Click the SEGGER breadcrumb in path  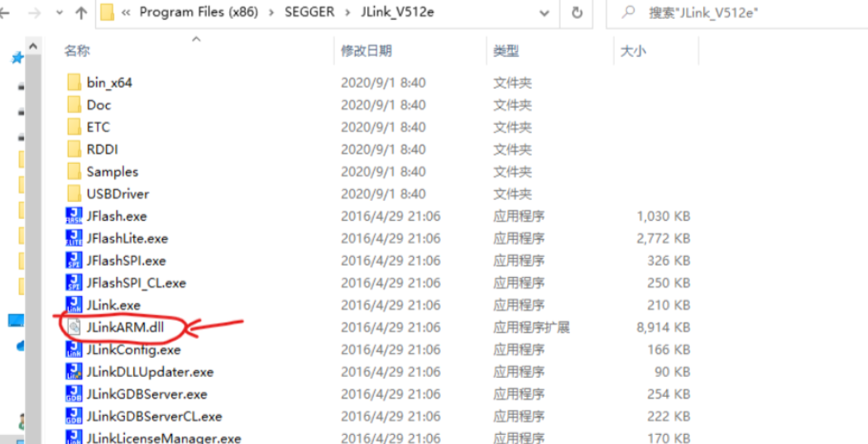[311, 12]
